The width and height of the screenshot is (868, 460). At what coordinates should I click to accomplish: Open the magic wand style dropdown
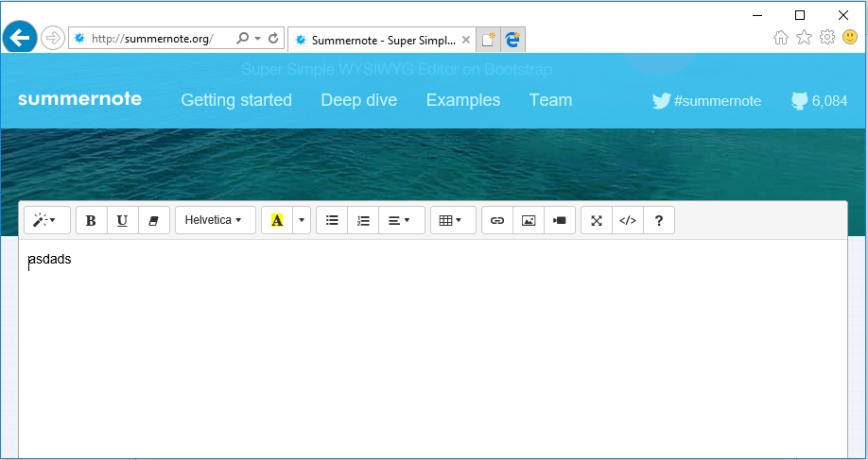[47, 220]
